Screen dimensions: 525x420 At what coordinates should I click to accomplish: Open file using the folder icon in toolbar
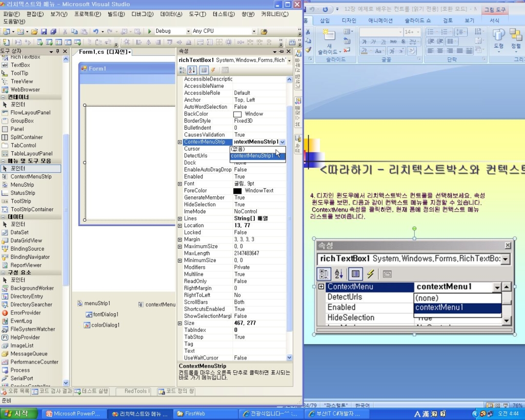34,31
